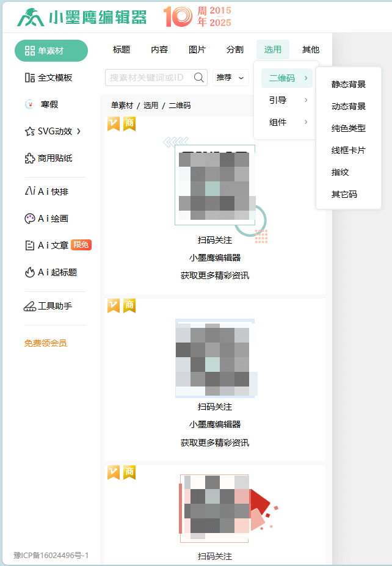Open the 推荐 sort dropdown
This screenshot has width=392, height=566.
pyautogui.click(x=230, y=78)
